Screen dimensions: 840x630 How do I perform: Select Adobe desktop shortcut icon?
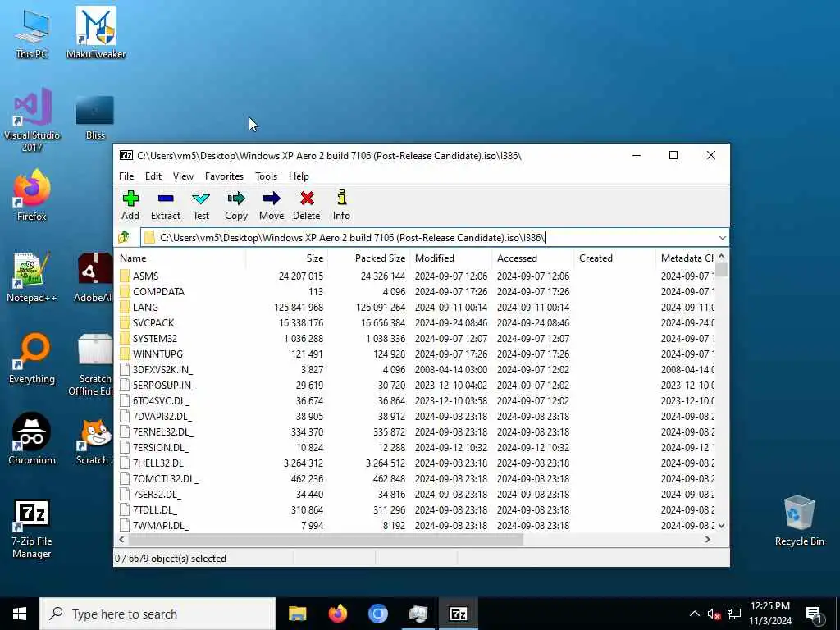coord(94,277)
